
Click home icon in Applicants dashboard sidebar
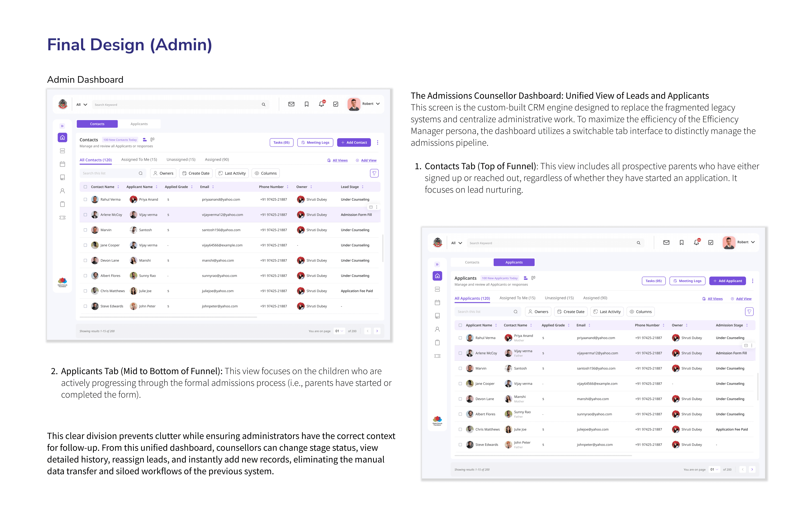[437, 276]
